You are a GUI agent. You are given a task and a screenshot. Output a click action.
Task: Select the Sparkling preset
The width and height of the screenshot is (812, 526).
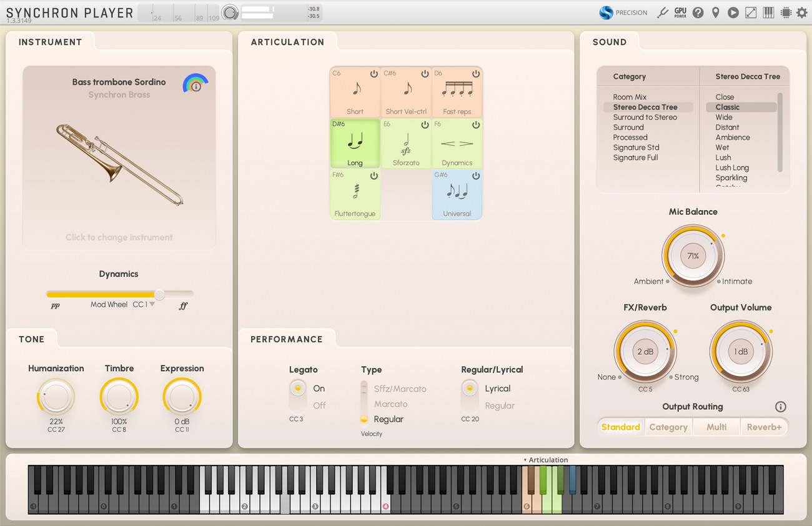click(x=731, y=177)
